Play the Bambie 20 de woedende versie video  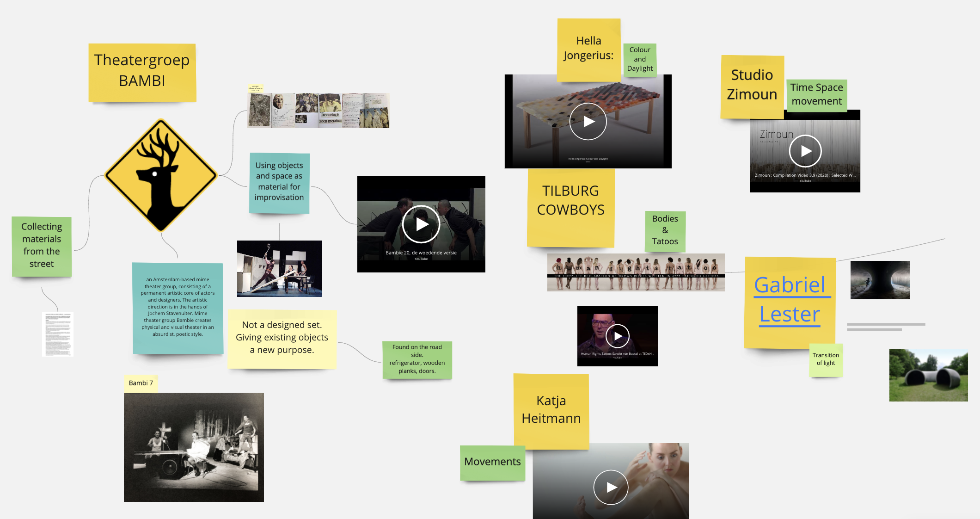pyautogui.click(x=421, y=224)
